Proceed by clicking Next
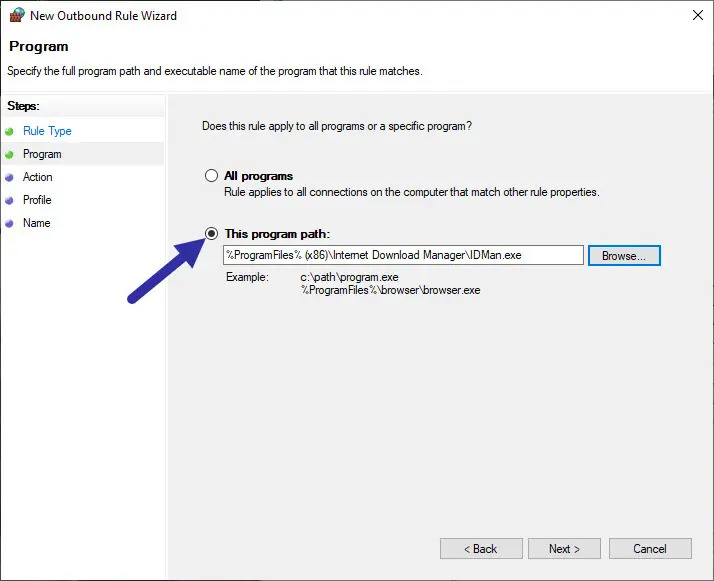 click(x=564, y=549)
